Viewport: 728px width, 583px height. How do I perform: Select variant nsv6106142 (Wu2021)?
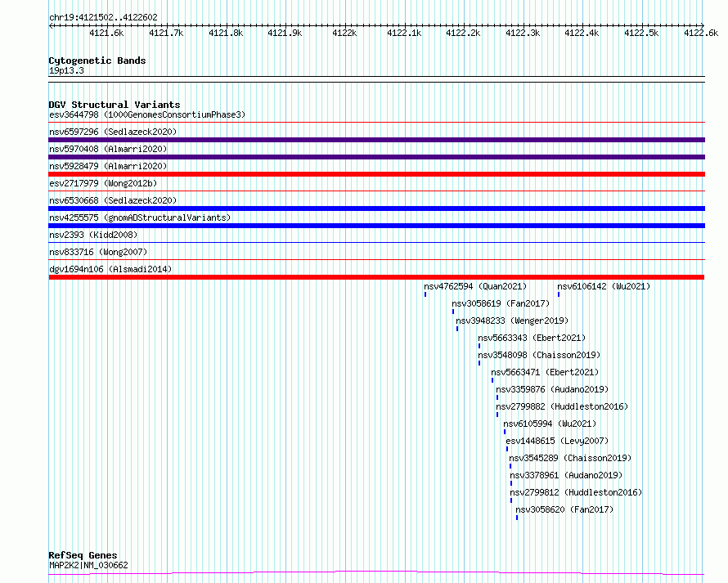click(604, 286)
